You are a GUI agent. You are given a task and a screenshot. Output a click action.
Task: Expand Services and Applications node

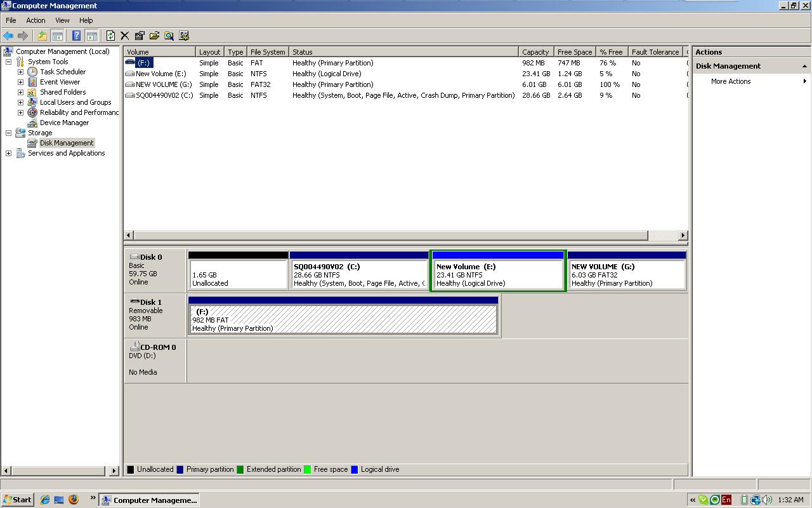[9, 153]
